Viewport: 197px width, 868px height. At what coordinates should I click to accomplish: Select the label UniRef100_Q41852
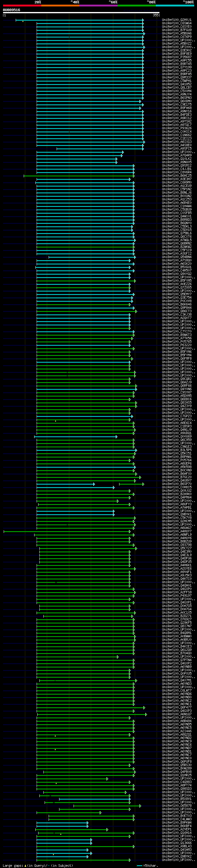177,84
